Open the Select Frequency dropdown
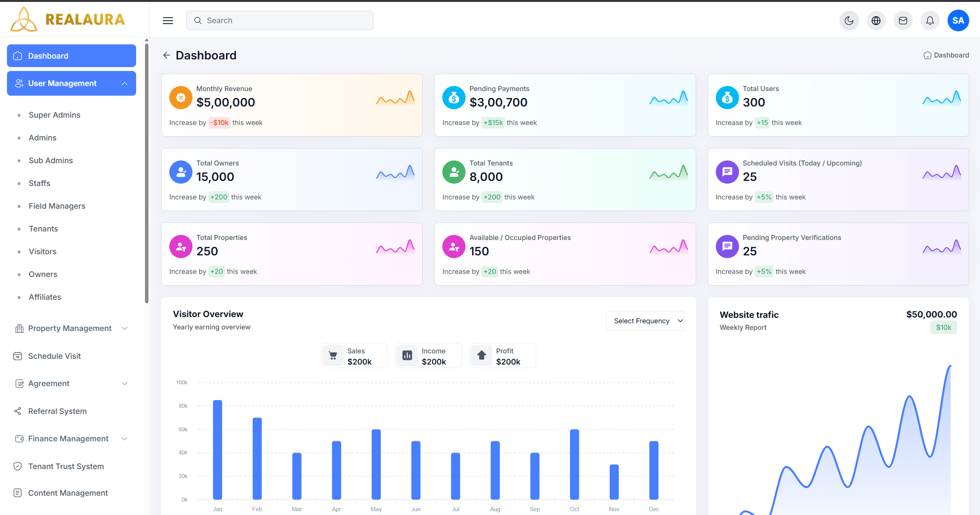Viewport: 980px width, 515px height. 645,321
